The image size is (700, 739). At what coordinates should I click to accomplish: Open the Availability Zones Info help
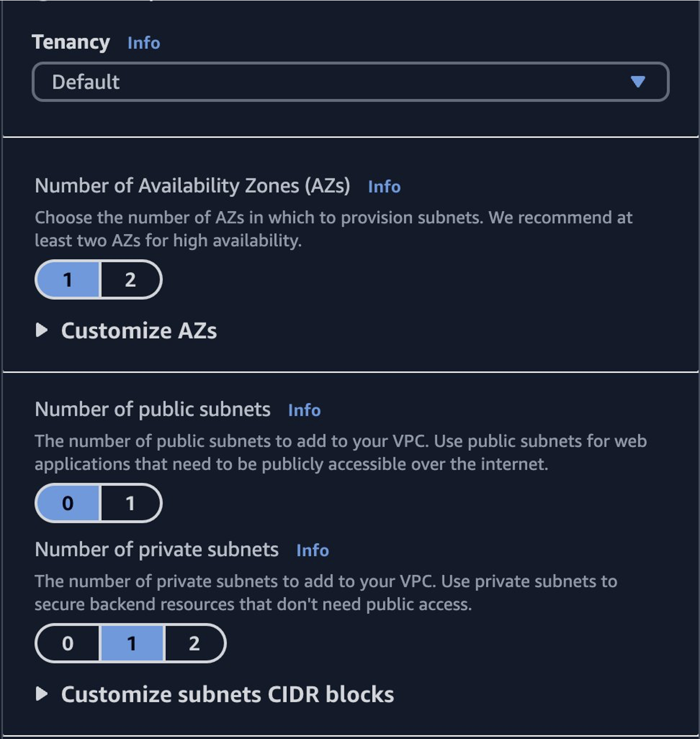(x=384, y=187)
